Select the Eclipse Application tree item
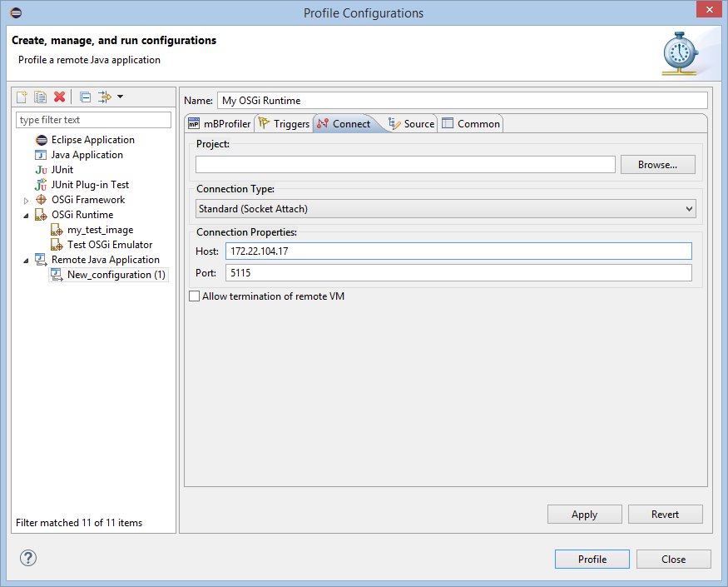This screenshot has height=587, width=728. [x=92, y=140]
